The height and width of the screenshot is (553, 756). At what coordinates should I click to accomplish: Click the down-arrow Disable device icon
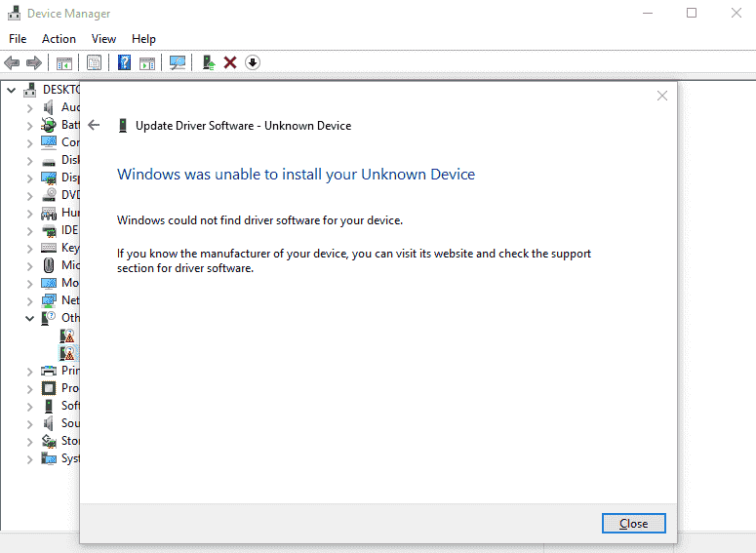point(253,62)
